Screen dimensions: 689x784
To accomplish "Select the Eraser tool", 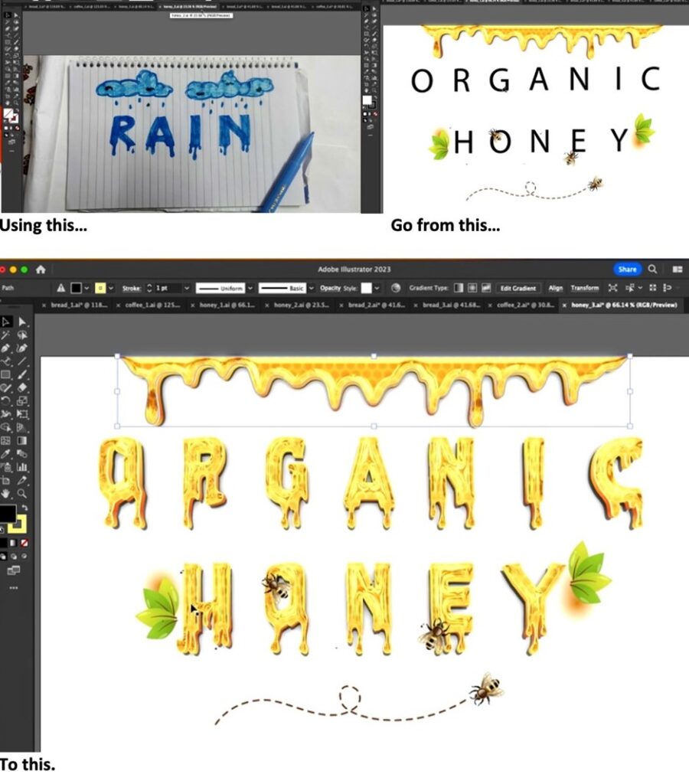I will [x=22, y=387].
